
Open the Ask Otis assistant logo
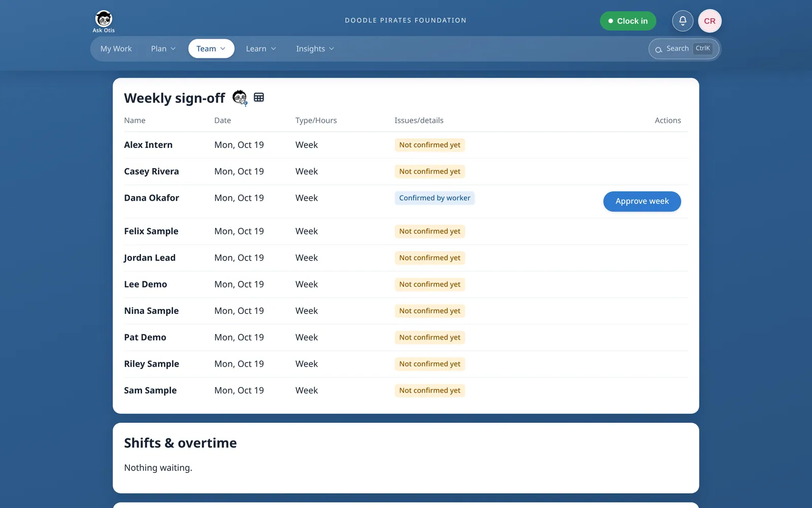tap(104, 22)
